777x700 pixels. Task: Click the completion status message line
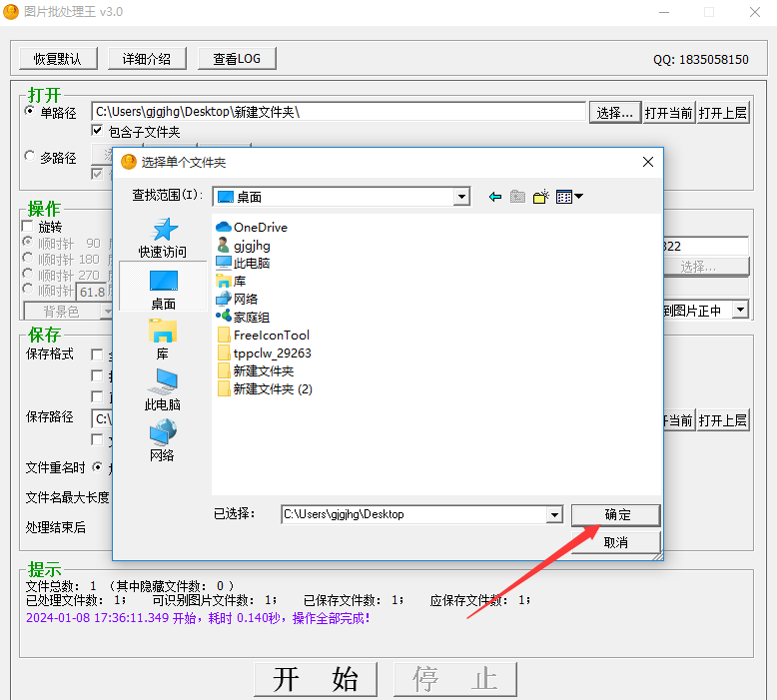(x=198, y=618)
